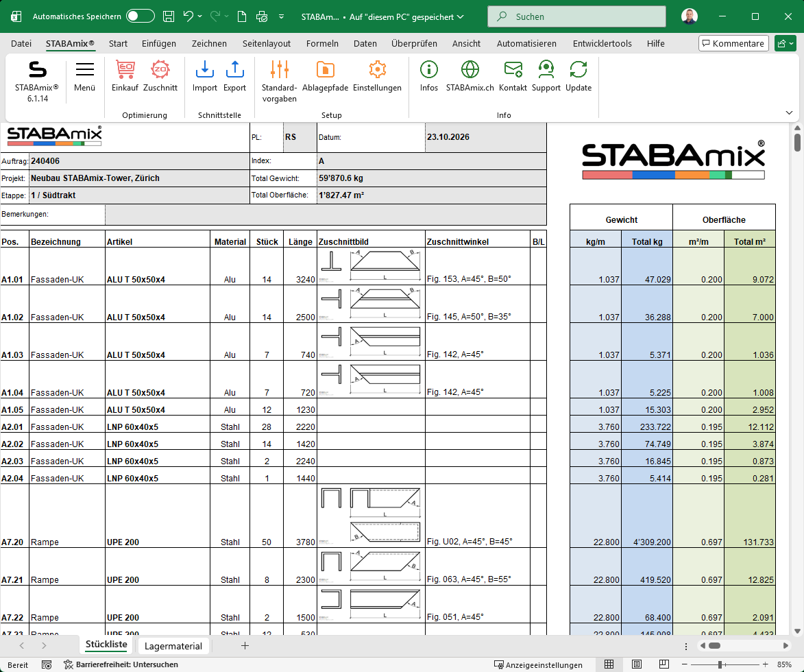Click the horizontal scrollbar thumb

(715, 646)
